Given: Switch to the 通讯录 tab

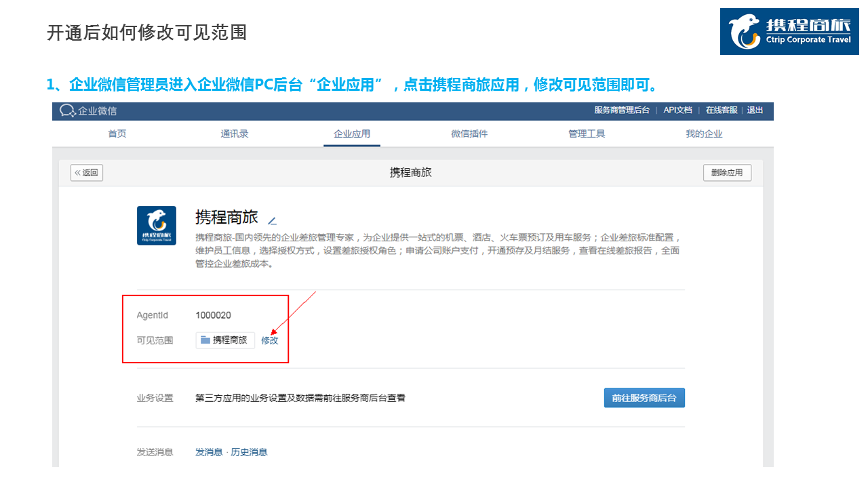Looking at the screenshot, I should pyautogui.click(x=235, y=134).
